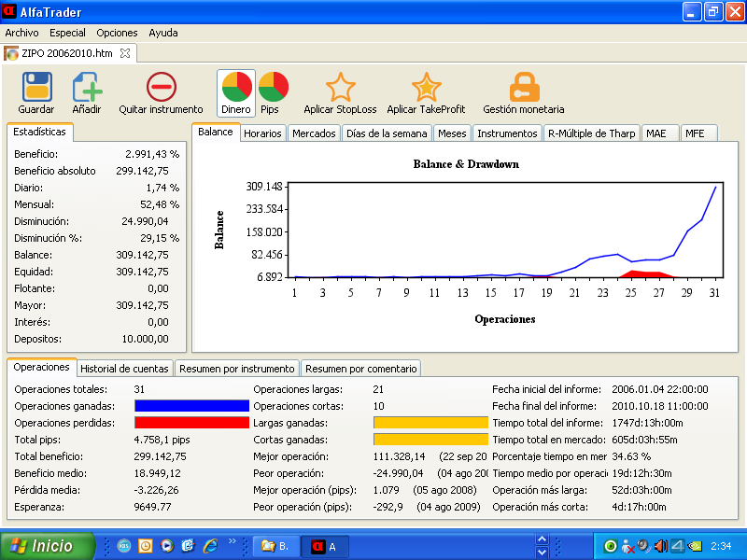Click the Quitar instrumento remove icon
The height and width of the screenshot is (560, 747).
pyautogui.click(x=161, y=88)
